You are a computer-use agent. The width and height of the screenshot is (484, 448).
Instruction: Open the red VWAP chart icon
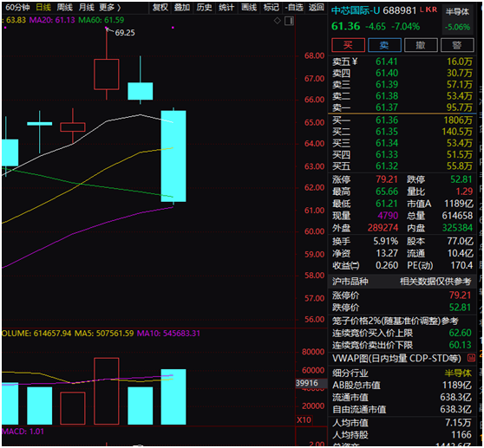click(471, 358)
